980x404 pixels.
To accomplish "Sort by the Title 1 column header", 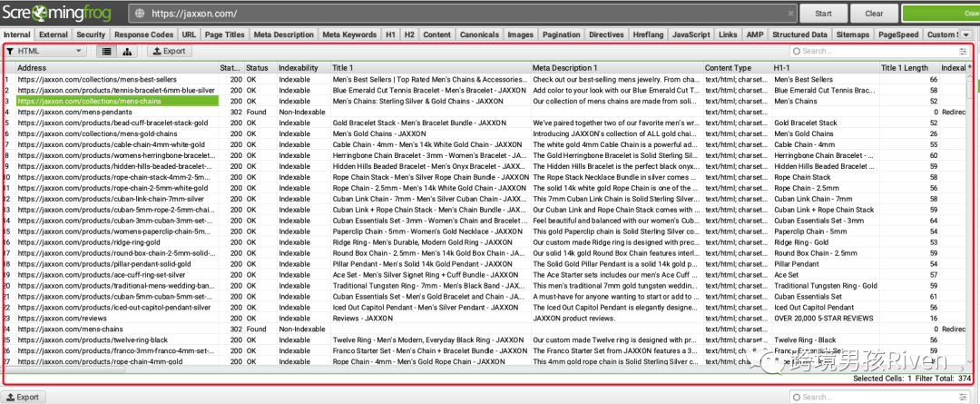I will [431, 67].
